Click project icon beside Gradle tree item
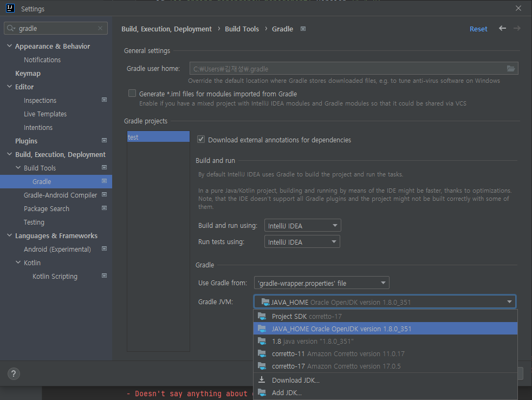532x400 pixels. coord(104,181)
